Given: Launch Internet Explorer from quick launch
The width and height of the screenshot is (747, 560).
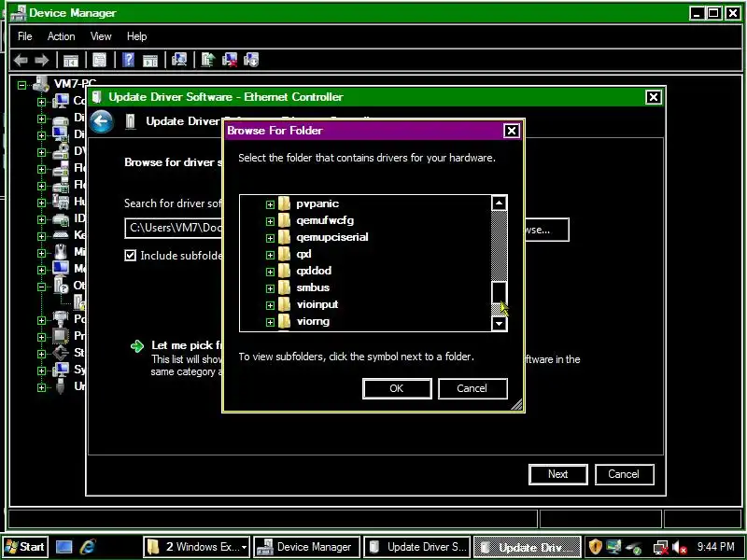Looking at the screenshot, I should point(88,547).
